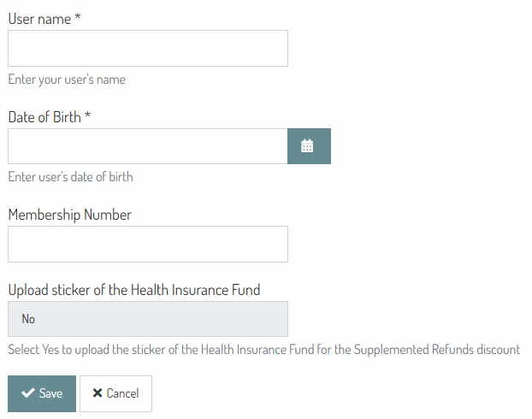Screen dimensions: 532x419
Task: Focus the User name text field
Action: pyautogui.click(x=147, y=49)
